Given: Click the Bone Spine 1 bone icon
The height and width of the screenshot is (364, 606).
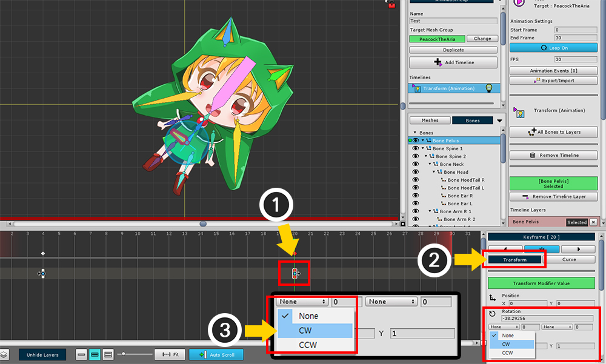Looking at the screenshot, I should (428, 148).
